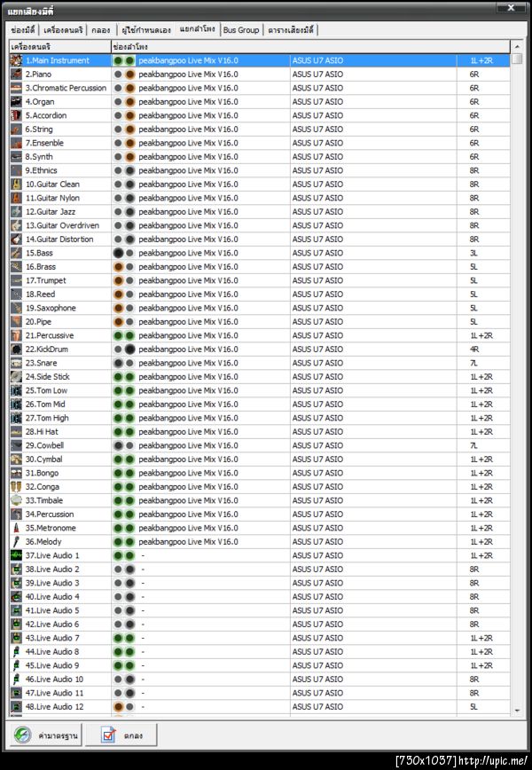Toggle right speaker dot for Percussive
532x770 pixels.
[x=129, y=336]
